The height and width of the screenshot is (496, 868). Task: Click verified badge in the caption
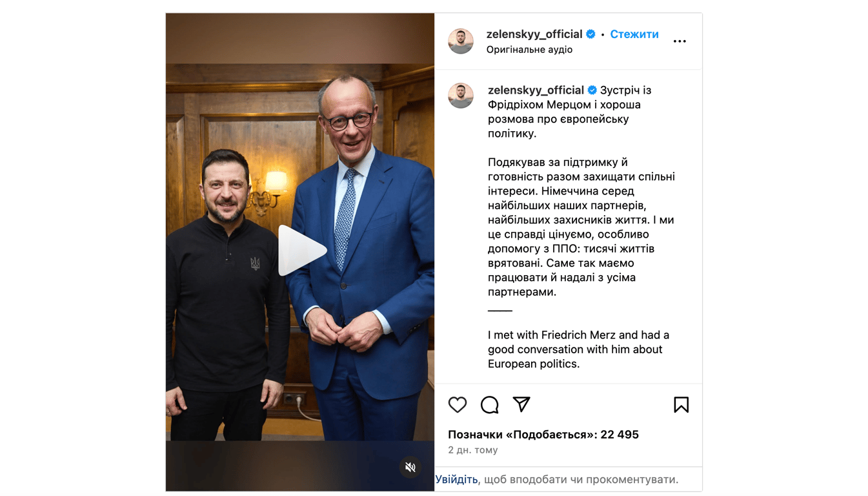(x=592, y=90)
